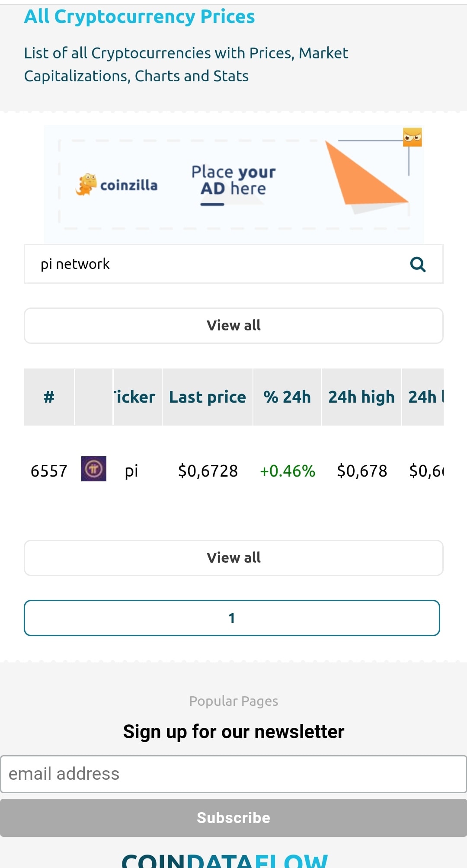Viewport: 467px width, 868px height.
Task: Click the Coinzilla dinosaur logo
Action: [86, 185]
